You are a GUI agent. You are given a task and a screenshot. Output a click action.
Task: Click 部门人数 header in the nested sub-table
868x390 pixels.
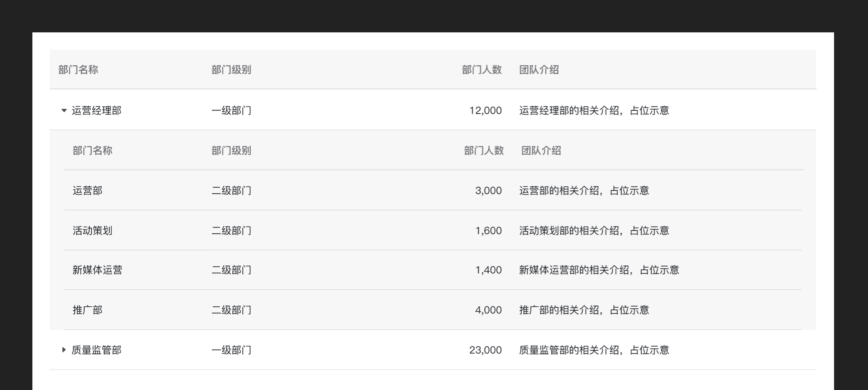pos(484,151)
